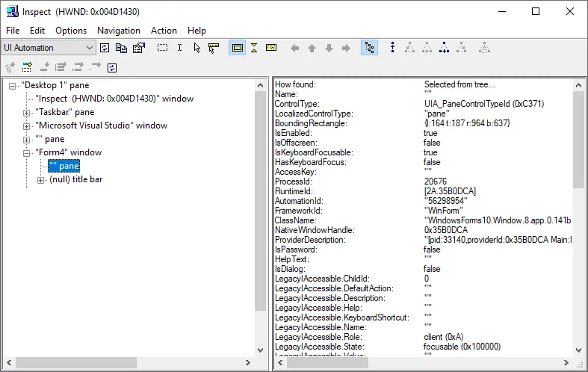Viewport: 588px width, 372px height.
Task: Collapse the "Form4" window node
Action: (26, 153)
